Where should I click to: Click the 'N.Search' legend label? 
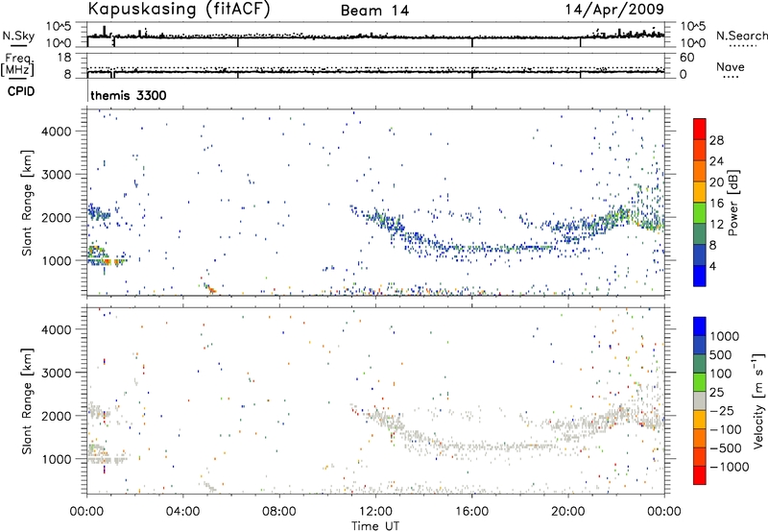coord(742,36)
